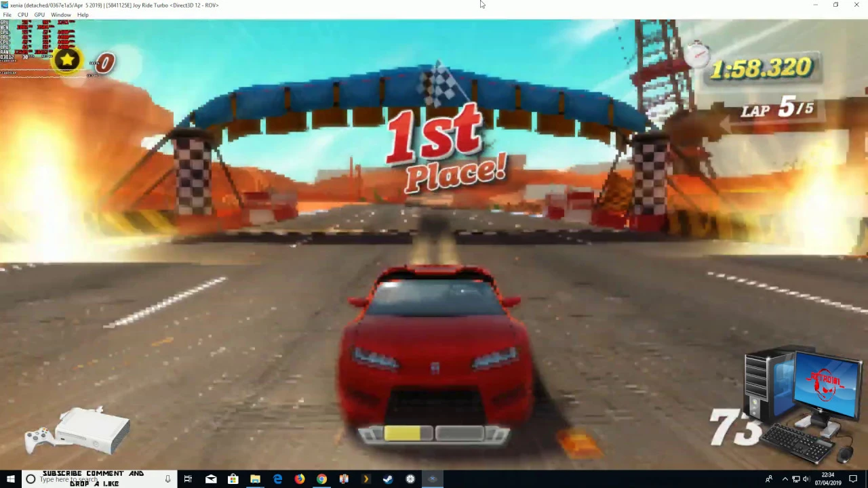Click the volume speaker tray icon

point(806,479)
